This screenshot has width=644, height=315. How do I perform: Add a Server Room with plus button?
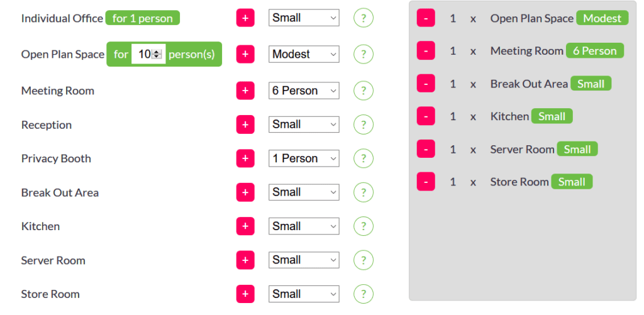[x=245, y=260]
